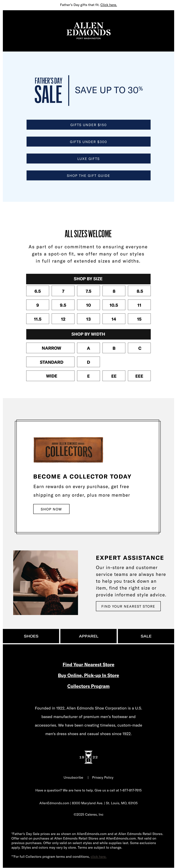The image size is (177, 868).
Task: Click Shop Now in Collectors box
Action: (51, 509)
